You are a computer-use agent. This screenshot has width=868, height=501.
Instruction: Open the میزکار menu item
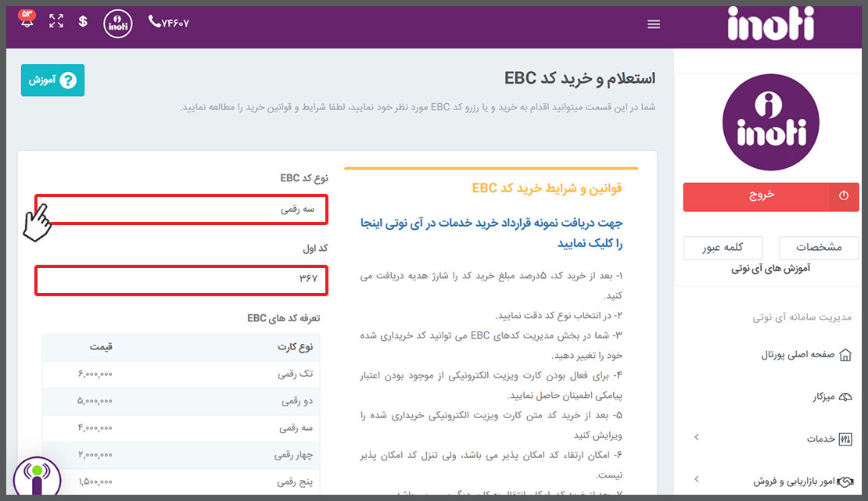pyautogui.click(x=823, y=397)
